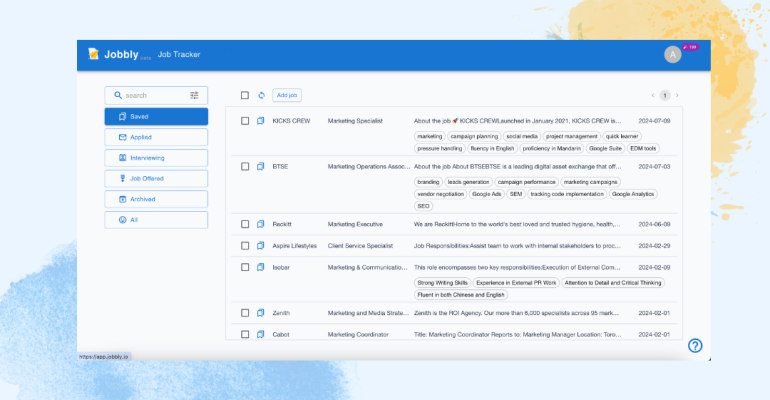
Task: Switch to the Archived tab
Action: click(x=156, y=199)
